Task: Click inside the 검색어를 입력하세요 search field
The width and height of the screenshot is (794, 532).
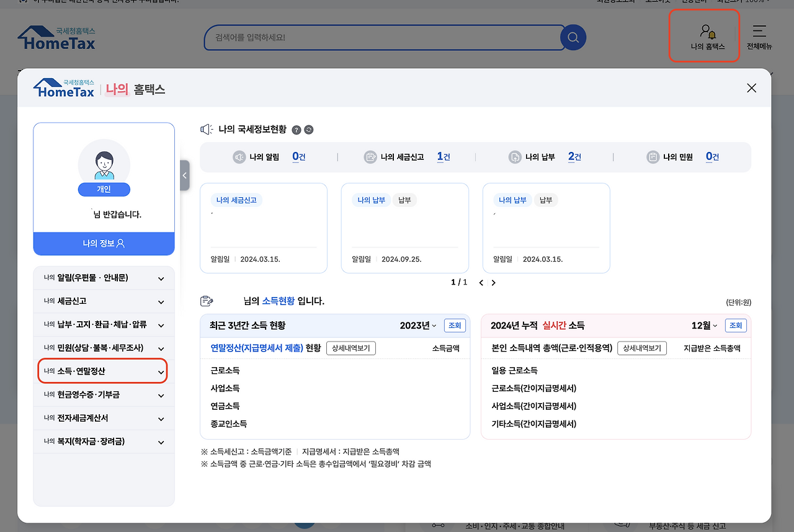Action: 372,37
